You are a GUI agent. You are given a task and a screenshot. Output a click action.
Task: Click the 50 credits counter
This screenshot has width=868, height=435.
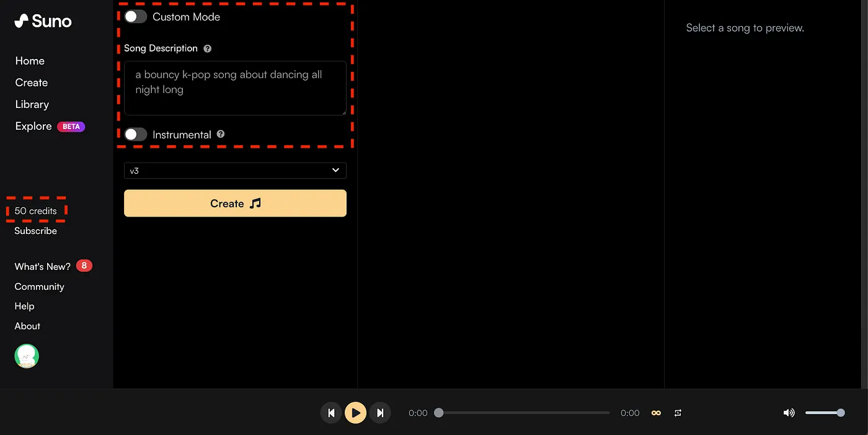click(36, 211)
